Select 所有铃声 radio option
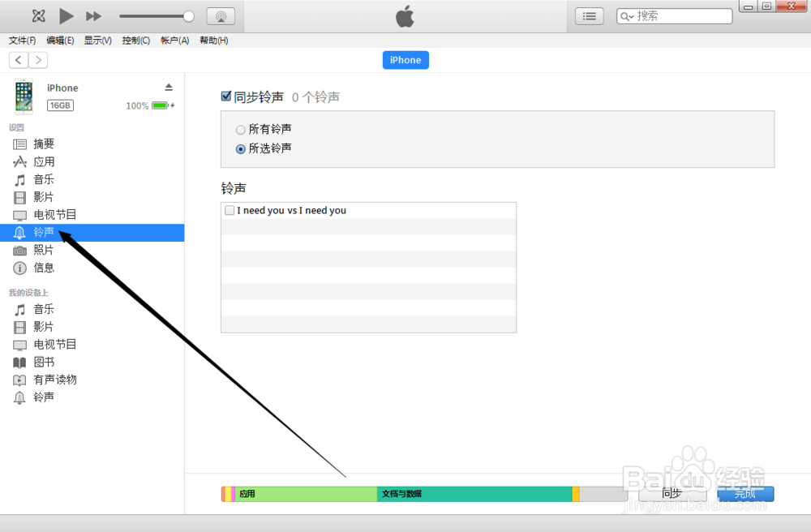Screen dimensions: 811x532 pos(241,129)
